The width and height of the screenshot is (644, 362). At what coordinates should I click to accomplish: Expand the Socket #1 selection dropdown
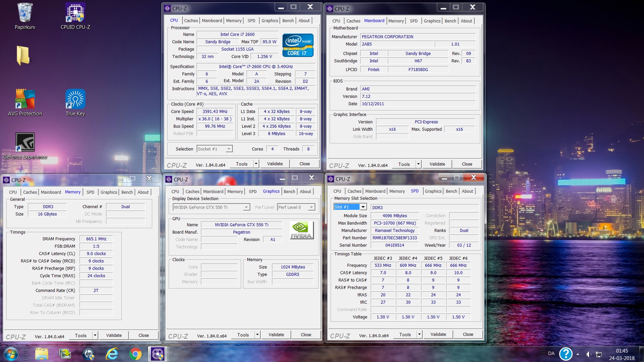tap(229, 149)
